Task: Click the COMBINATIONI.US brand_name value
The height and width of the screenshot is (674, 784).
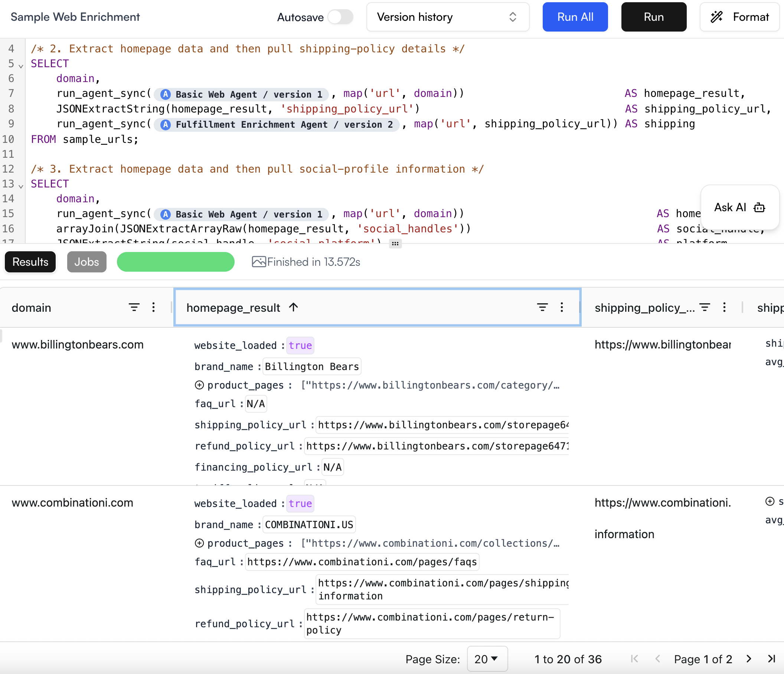Action: pyautogui.click(x=309, y=524)
